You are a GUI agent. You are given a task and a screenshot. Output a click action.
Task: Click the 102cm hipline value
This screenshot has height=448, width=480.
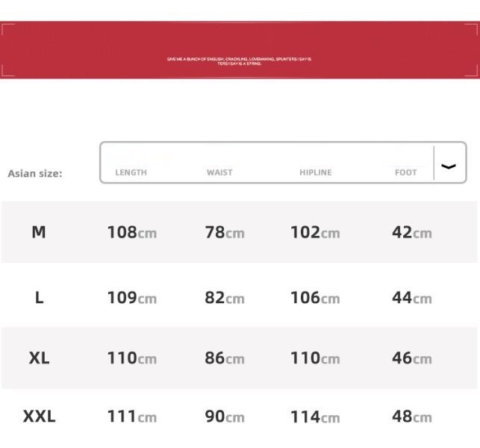[314, 232]
